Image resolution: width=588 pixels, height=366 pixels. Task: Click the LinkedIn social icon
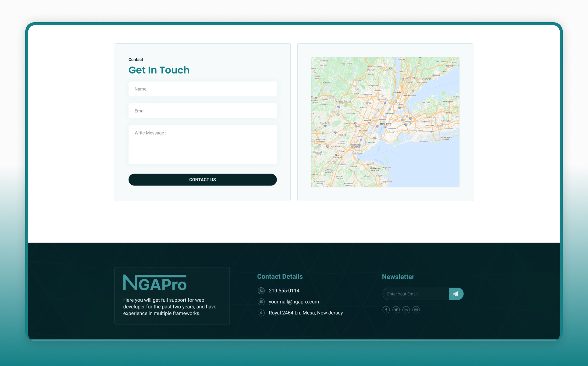(406, 310)
